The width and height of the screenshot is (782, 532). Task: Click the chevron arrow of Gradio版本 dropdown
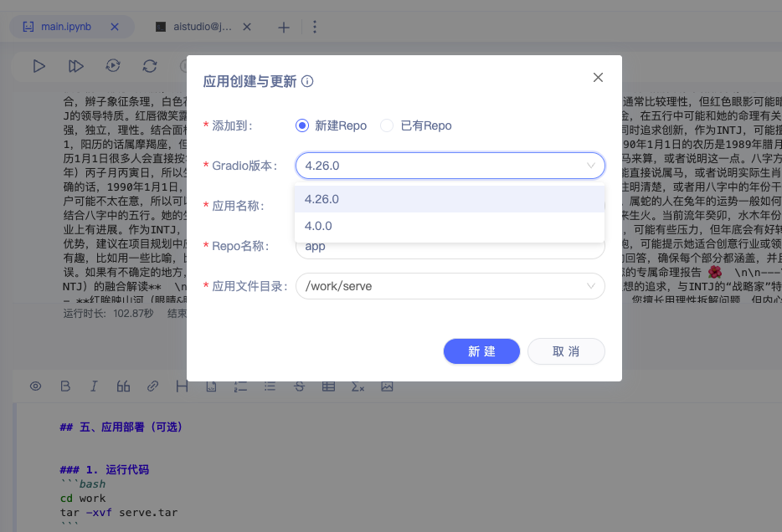(591, 166)
